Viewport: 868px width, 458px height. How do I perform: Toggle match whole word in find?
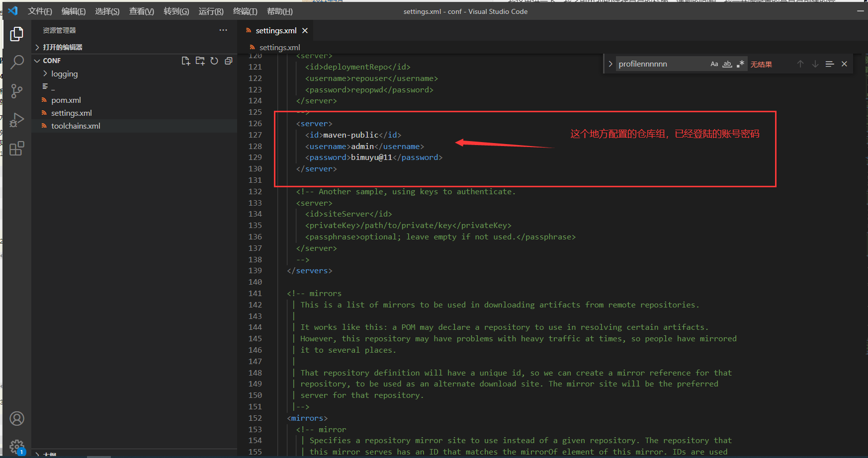pyautogui.click(x=727, y=64)
